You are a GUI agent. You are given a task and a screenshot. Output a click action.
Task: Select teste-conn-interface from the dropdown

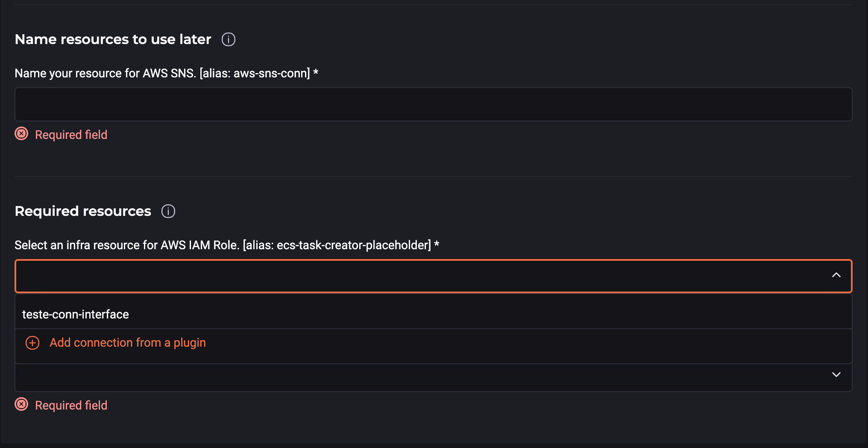point(76,314)
